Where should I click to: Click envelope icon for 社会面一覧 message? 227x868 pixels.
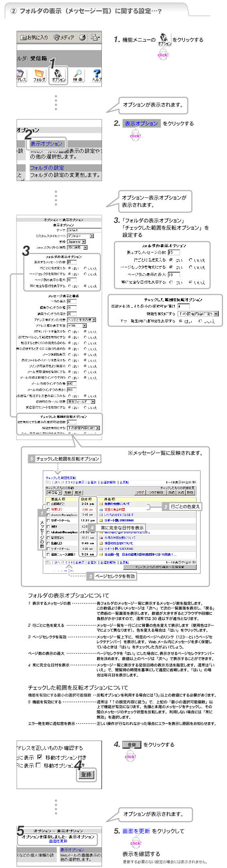(101, 554)
